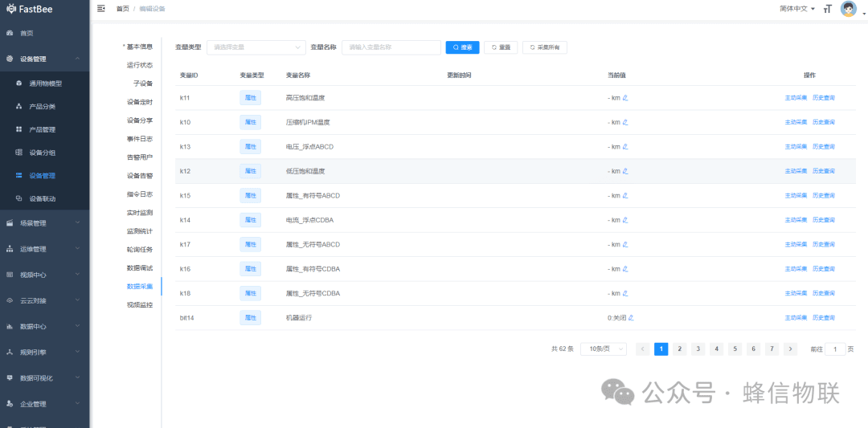The image size is (868, 428).
Task: Go to page 2
Action: [x=679, y=349]
